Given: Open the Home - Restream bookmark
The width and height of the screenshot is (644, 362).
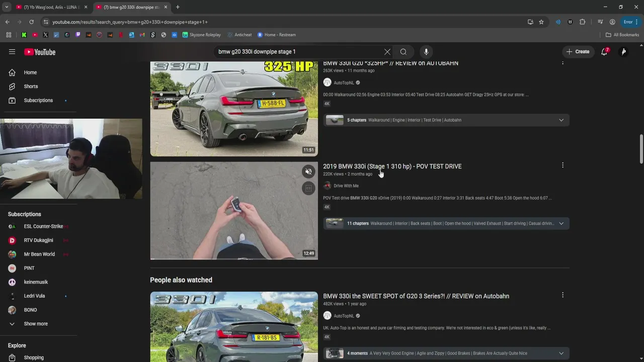Looking at the screenshot, I should [276, 35].
